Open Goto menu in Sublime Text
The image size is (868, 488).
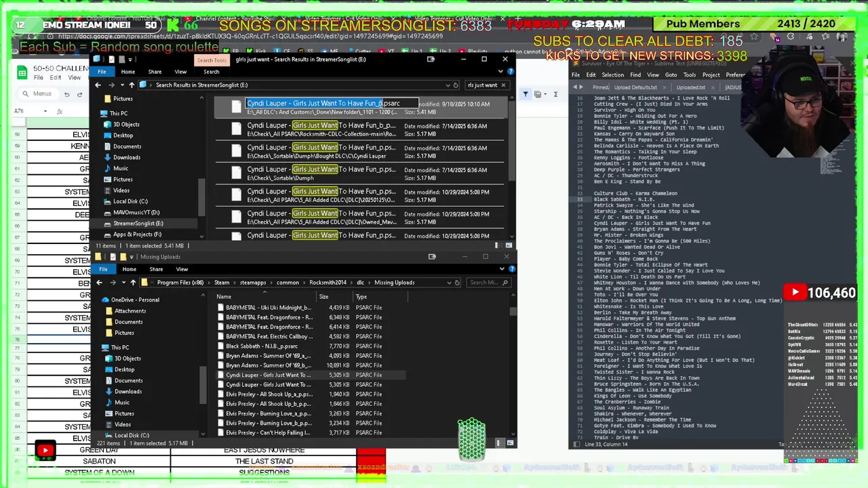pyautogui.click(x=671, y=75)
